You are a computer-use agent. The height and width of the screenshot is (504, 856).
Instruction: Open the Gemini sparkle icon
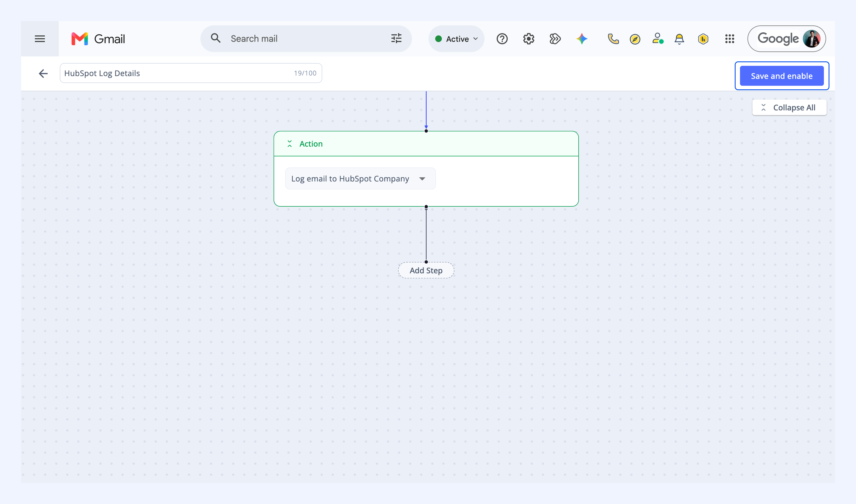582,39
